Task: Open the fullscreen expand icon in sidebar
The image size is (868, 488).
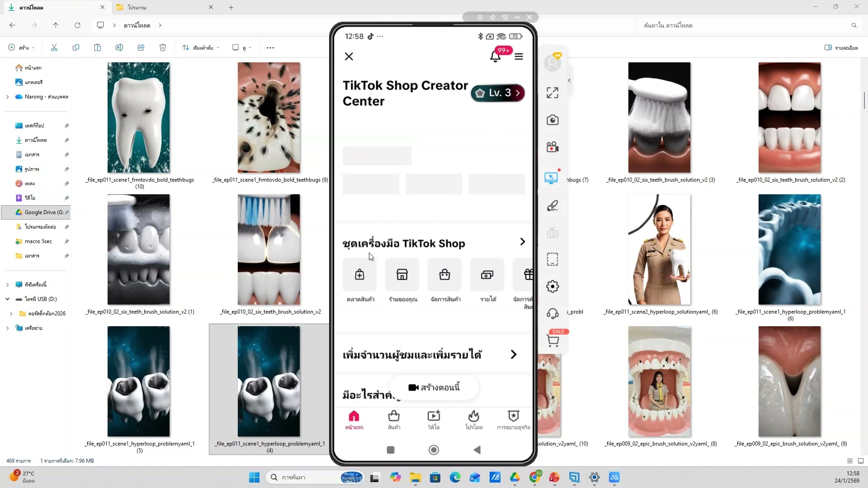Action: click(552, 93)
